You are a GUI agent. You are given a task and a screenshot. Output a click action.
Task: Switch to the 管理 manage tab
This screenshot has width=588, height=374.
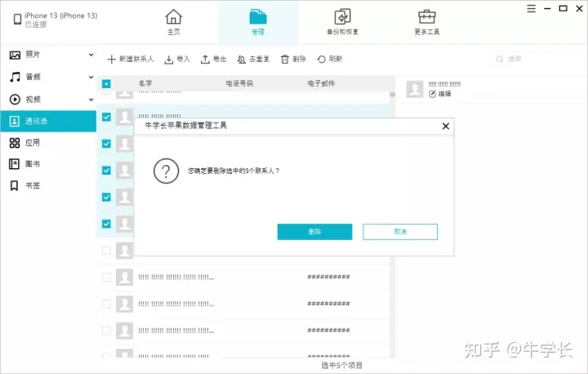pos(258,22)
